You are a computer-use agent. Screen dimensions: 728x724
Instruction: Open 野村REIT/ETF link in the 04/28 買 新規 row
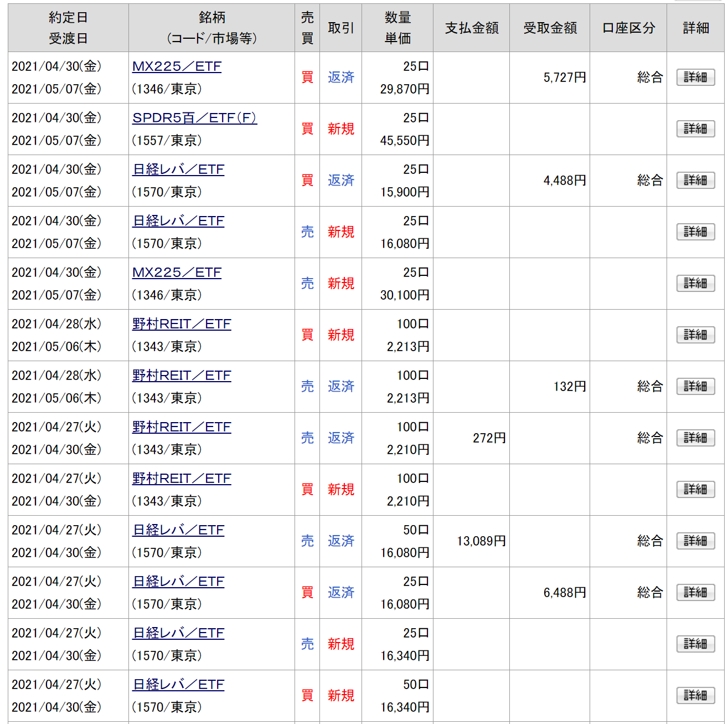(x=182, y=324)
